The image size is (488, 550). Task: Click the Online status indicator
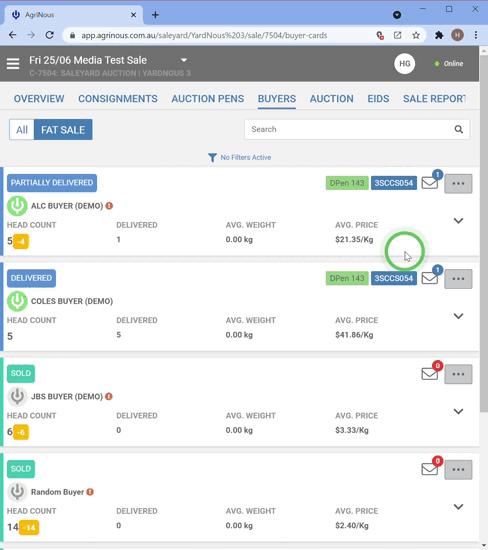coord(449,64)
